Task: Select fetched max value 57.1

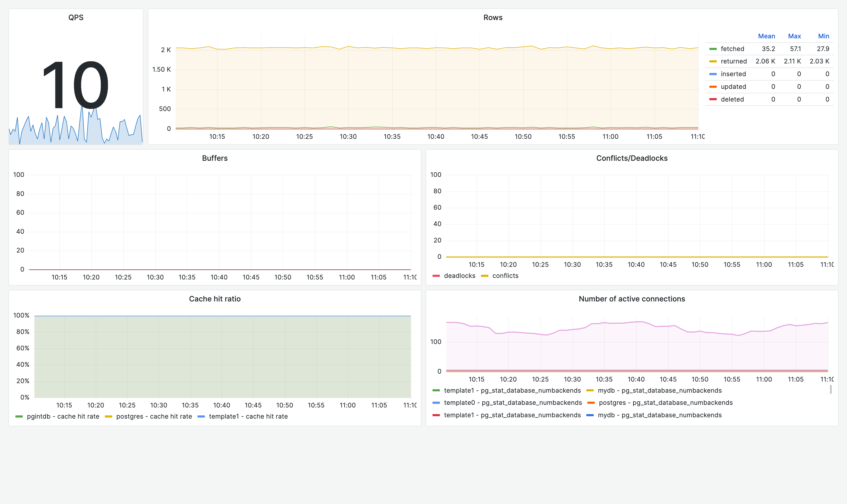Action: [795, 49]
